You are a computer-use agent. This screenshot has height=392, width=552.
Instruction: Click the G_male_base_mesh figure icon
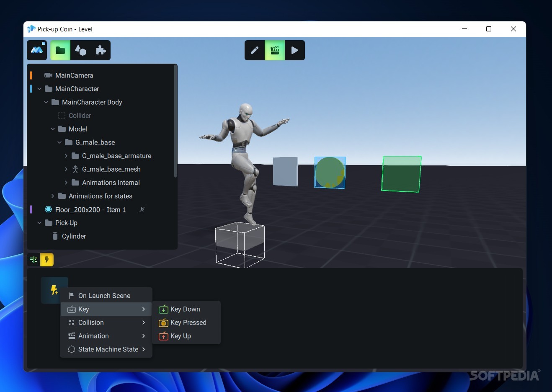(75, 169)
